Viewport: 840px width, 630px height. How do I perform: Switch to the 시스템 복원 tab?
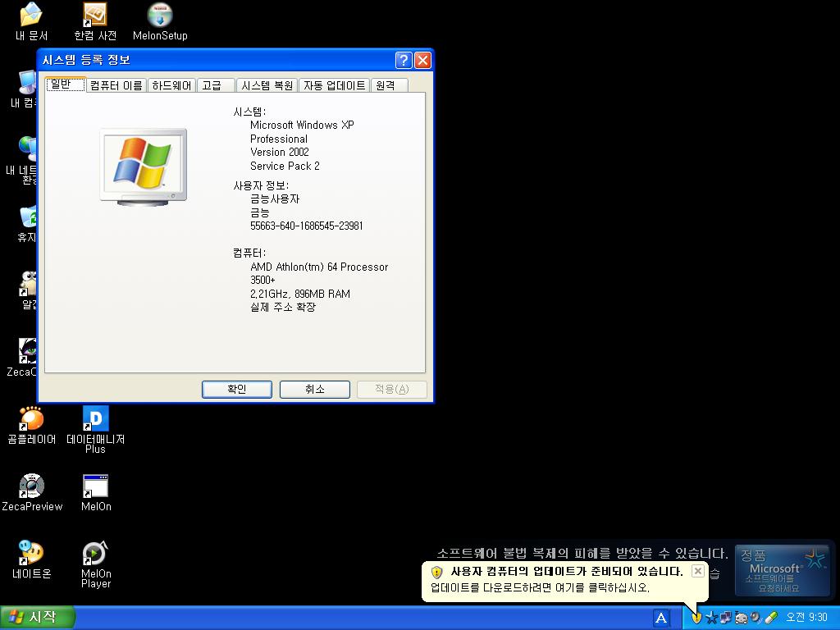coord(267,85)
